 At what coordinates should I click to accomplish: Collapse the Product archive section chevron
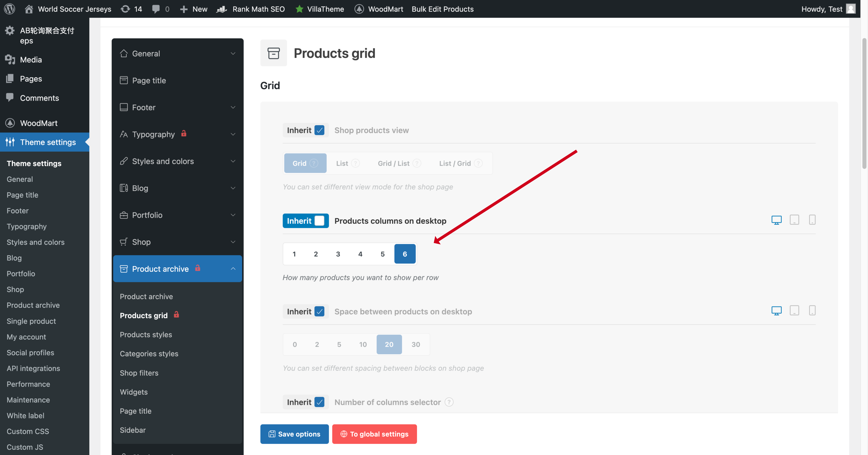233,269
